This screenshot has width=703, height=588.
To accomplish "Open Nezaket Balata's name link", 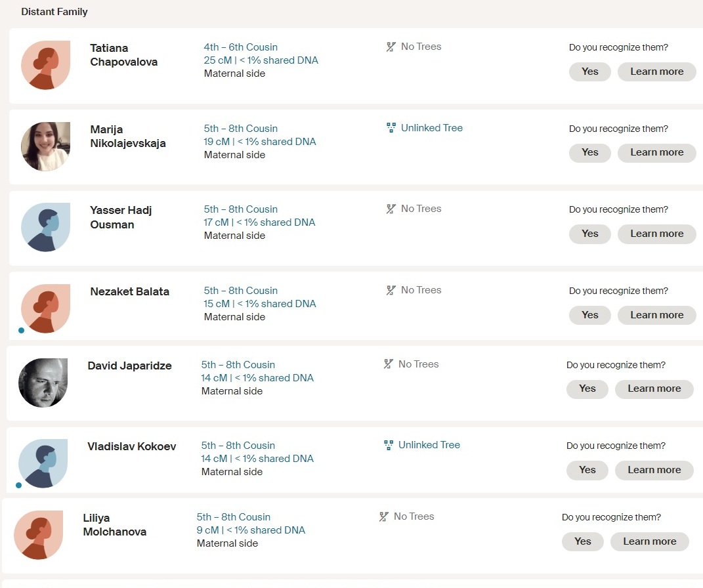I will pos(129,291).
